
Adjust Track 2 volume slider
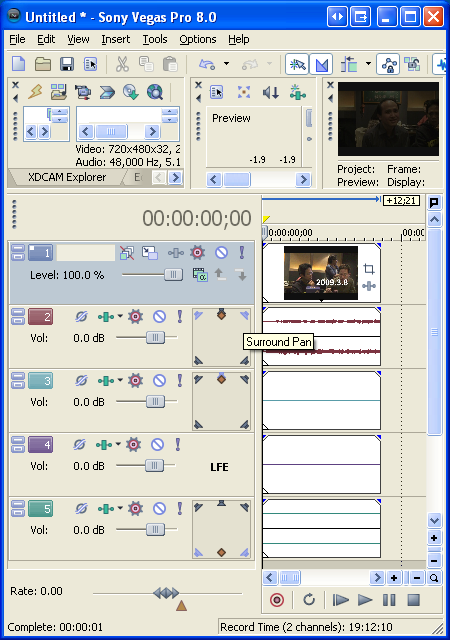(x=155, y=338)
